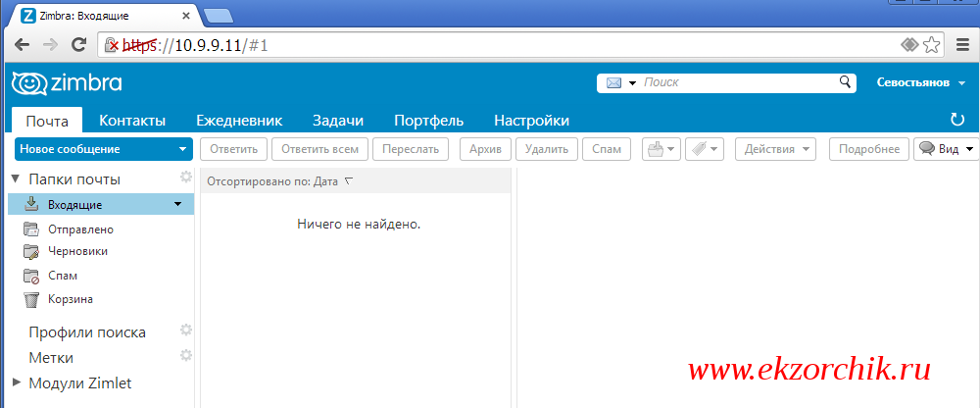Open the Tags (Метки) gear options

pyautogui.click(x=185, y=355)
